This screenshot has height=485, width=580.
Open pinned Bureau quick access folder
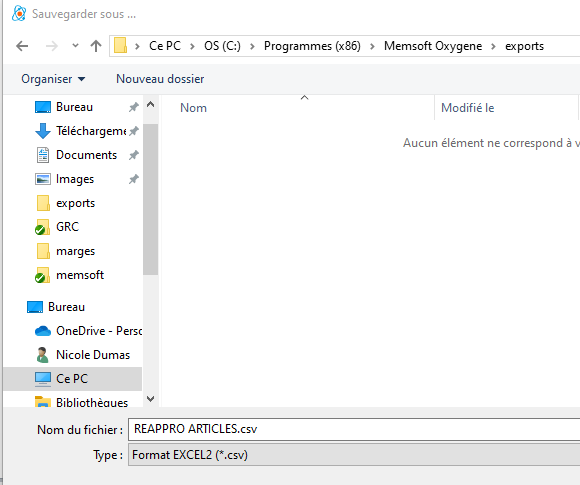[x=74, y=107]
